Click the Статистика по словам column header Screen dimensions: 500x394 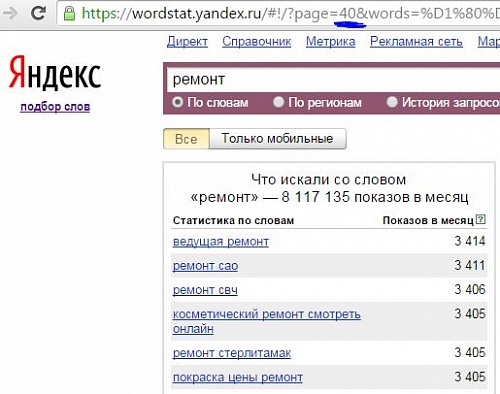[x=233, y=220]
